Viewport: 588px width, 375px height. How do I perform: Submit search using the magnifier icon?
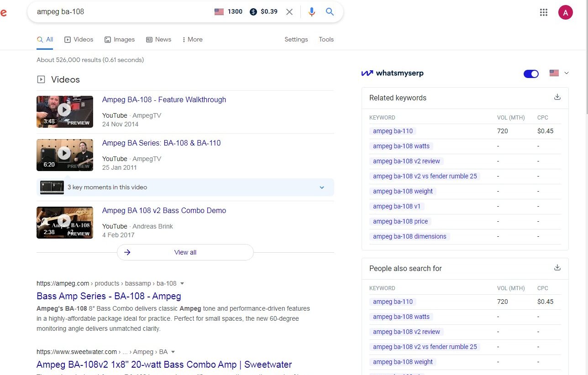point(330,12)
